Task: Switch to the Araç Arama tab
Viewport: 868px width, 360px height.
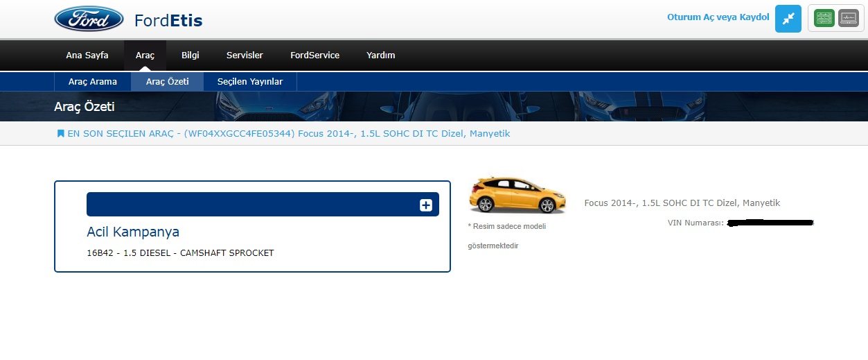Action: (x=93, y=82)
